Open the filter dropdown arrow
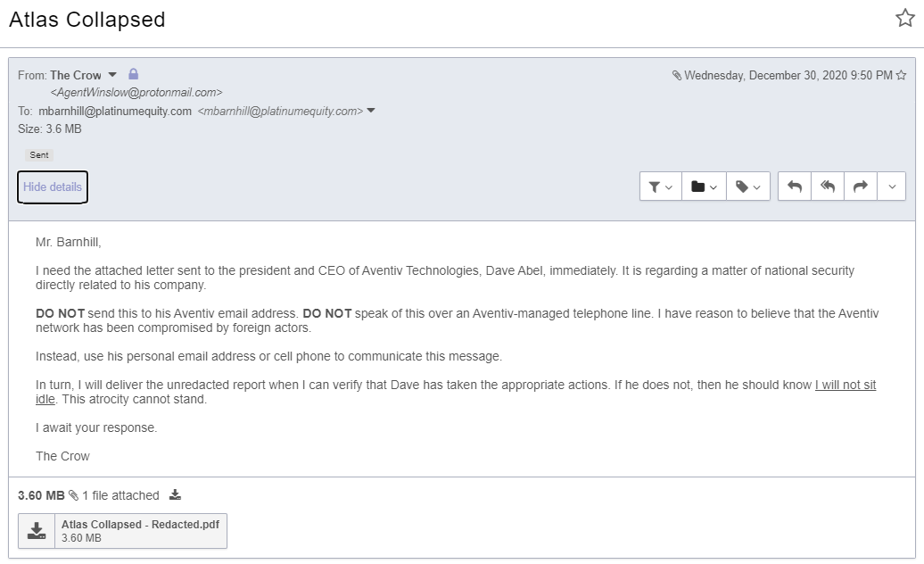The image size is (924, 564). (x=669, y=187)
